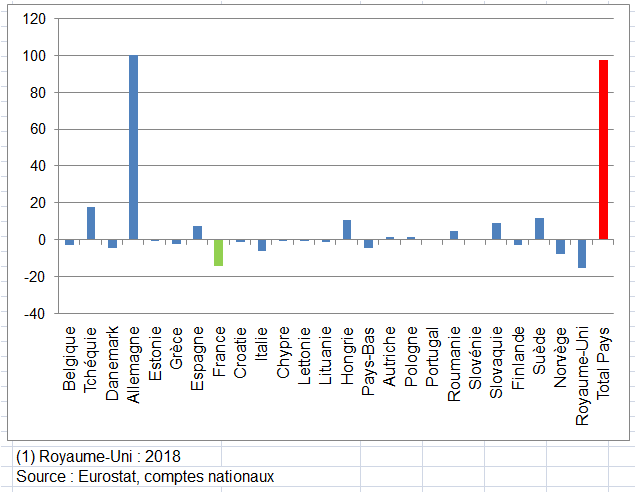Click the Espagne data bar
This screenshot has width=635, height=500.
(x=198, y=233)
